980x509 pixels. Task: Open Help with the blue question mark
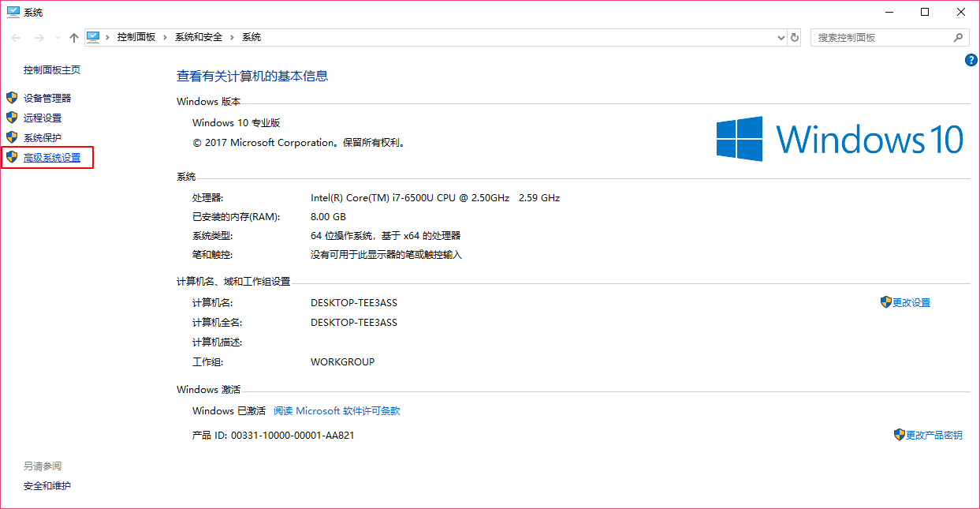tap(971, 60)
